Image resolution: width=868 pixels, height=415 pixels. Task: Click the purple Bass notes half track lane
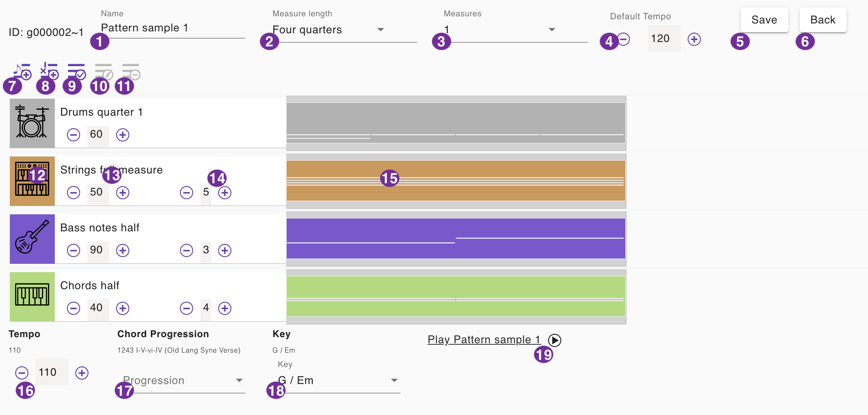[456, 238]
